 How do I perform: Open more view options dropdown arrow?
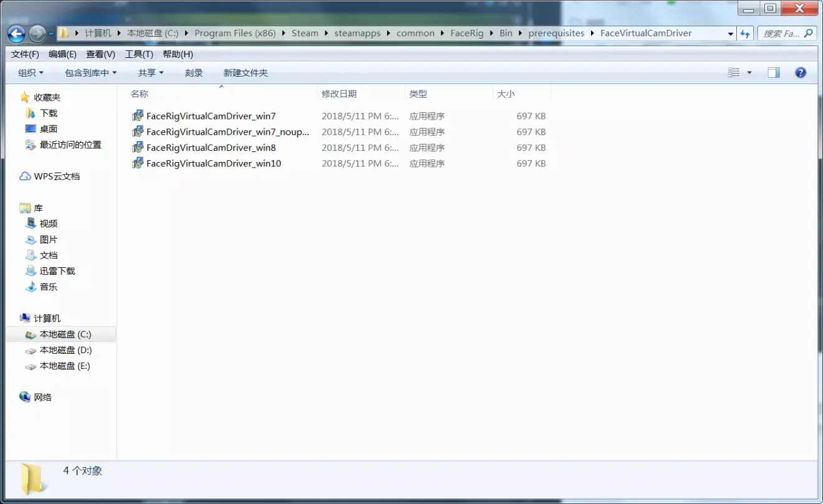[x=749, y=73]
